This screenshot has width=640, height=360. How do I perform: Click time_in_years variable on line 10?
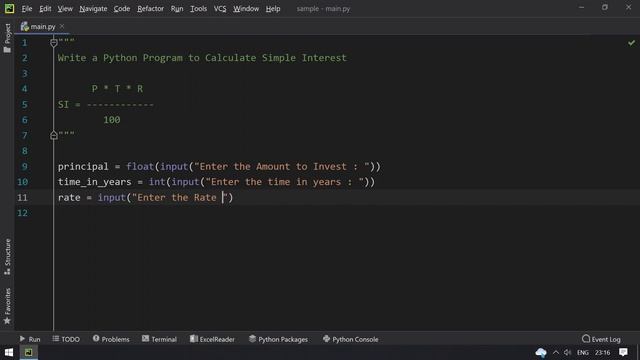tap(95, 182)
